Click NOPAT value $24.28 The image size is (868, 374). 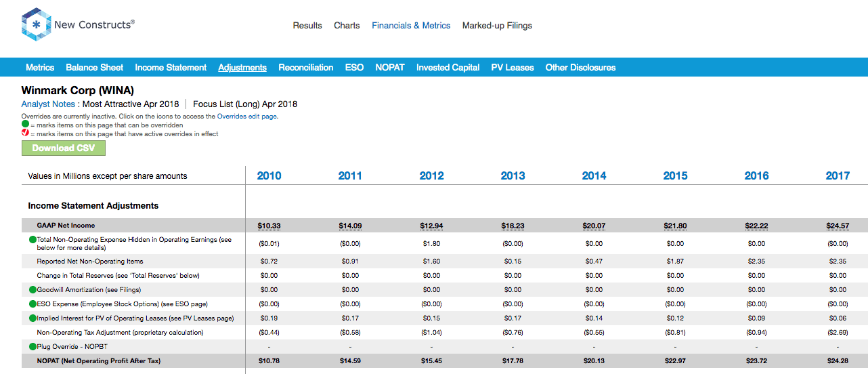click(838, 361)
